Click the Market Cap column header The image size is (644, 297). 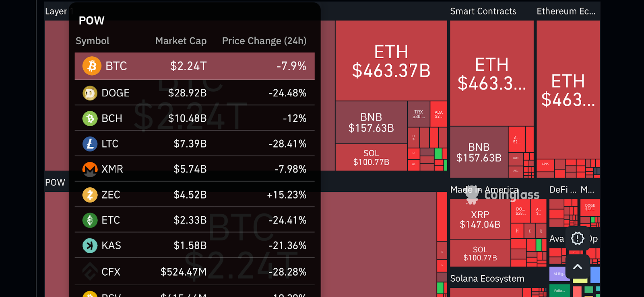181,41
